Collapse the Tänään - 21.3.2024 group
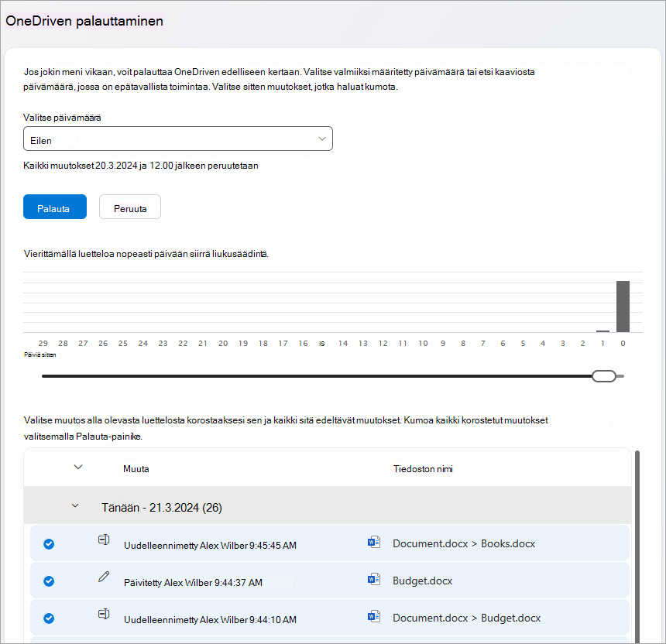666x644 pixels. pyautogui.click(x=75, y=505)
